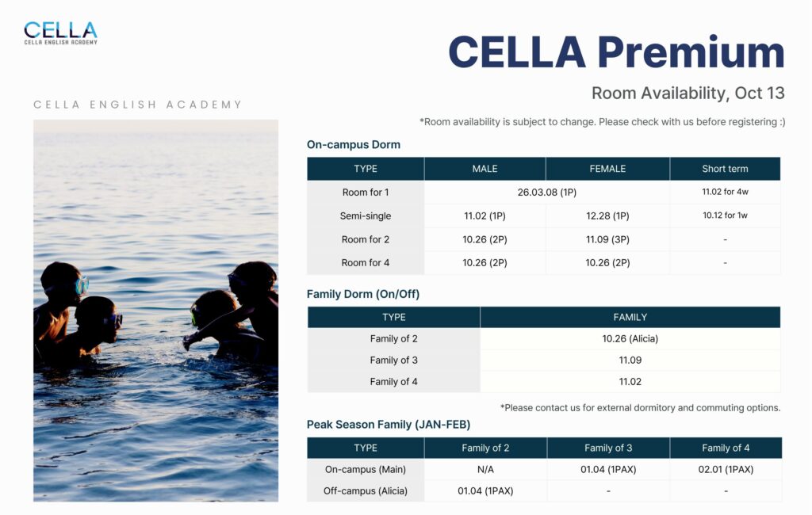Viewport: 812px width, 515px height.
Task: Click the CELLA logo in top-left corner
Action: 60,32
